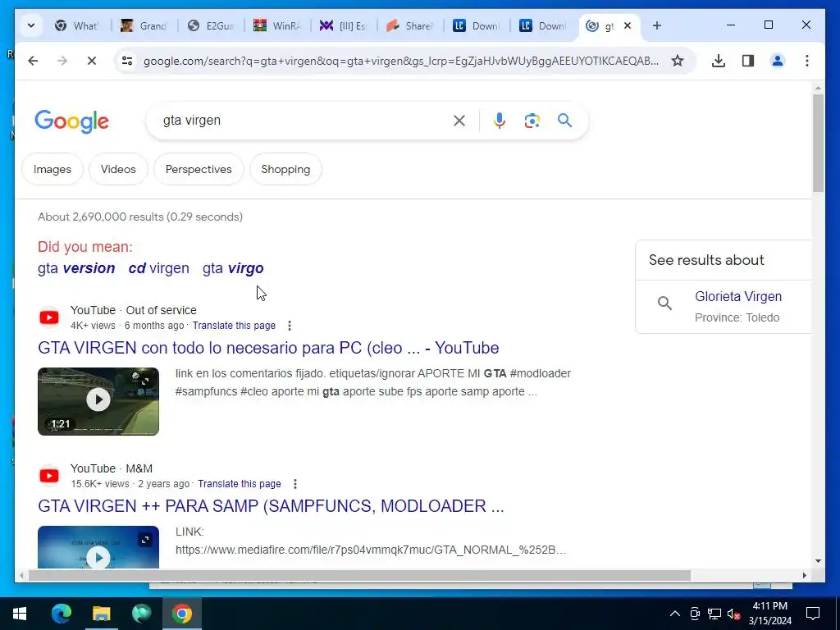The height and width of the screenshot is (630, 840).
Task: Switch to the first "Downl" tab
Action: (477, 25)
